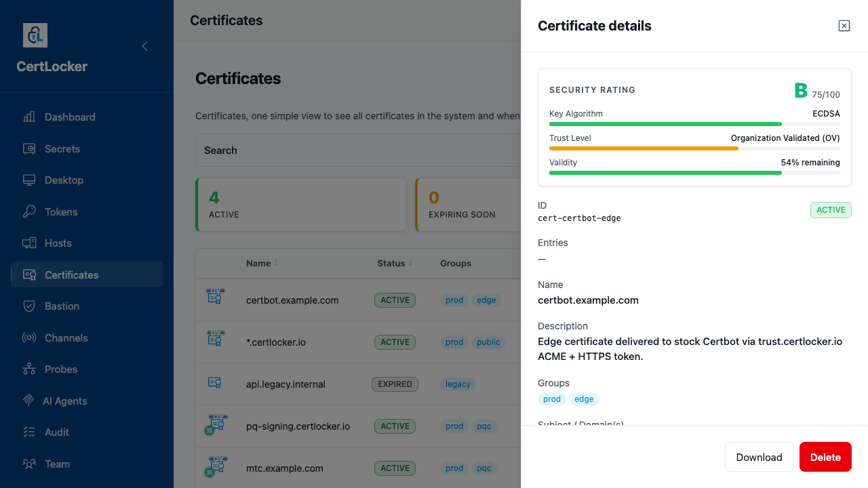
Task: Click the Audit checklist icon
Action: pyautogui.click(x=29, y=432)
